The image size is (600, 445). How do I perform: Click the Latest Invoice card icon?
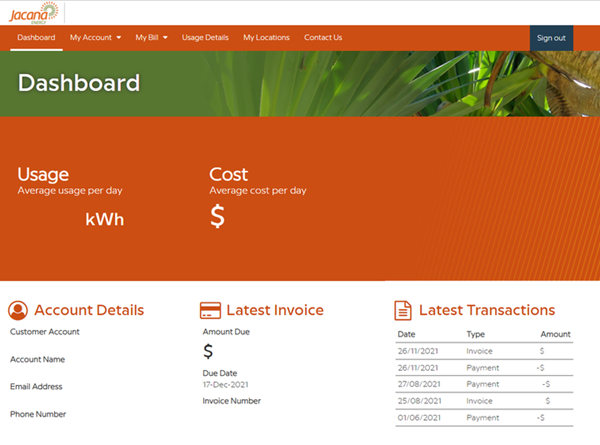coord(210,310)
